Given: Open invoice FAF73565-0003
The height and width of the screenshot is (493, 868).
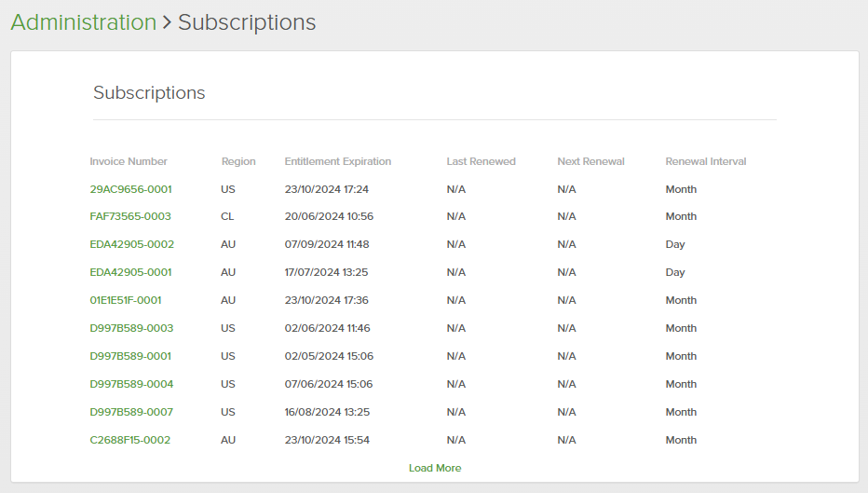Looking at the screenshot, I should pyautogui.click(x=130, y=216).
